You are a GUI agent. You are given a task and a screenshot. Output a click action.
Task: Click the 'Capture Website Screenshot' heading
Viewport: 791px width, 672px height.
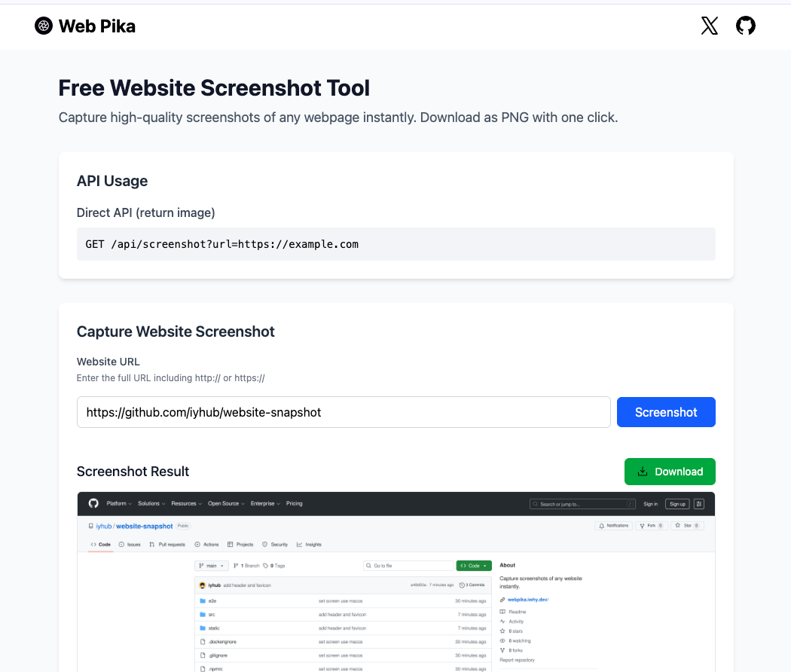176,331
